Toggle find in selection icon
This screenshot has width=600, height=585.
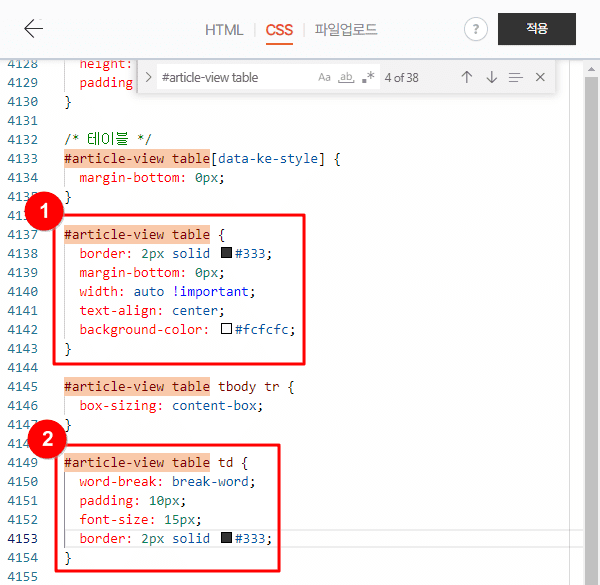[515, 78]
